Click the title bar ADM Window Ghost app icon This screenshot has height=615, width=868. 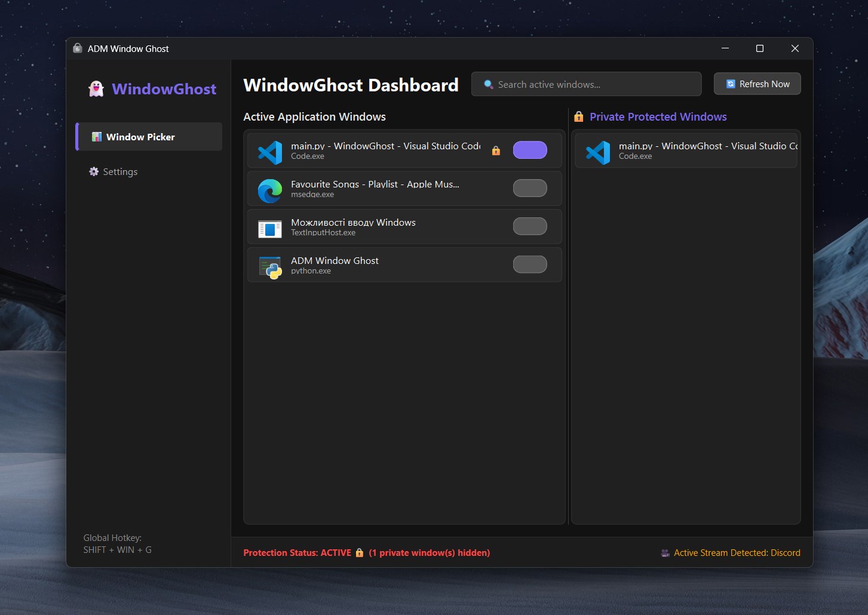[78, 48]
